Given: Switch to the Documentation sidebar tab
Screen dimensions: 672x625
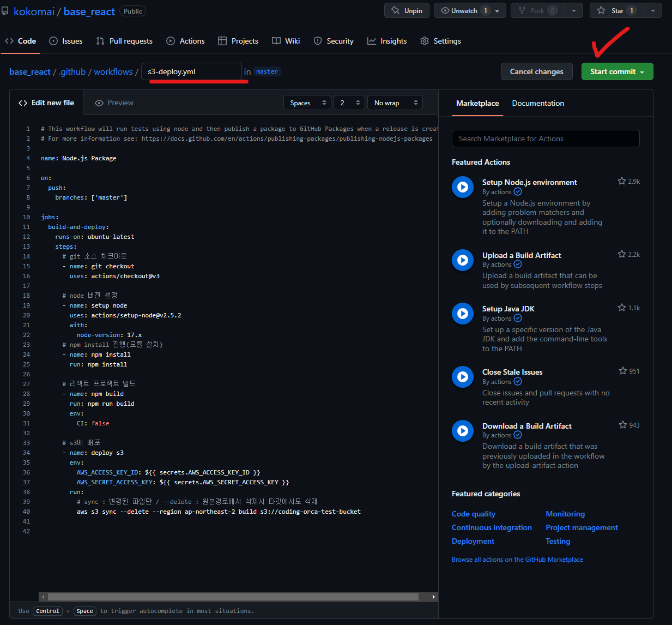Looking at the screenshot, I should (538, 103).
